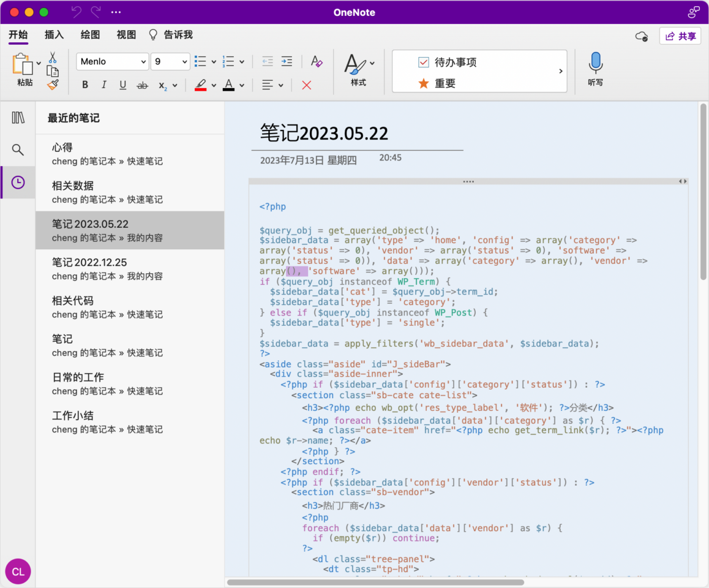Open the font size 9 dropdown
The height and width of the screenshot is (588, 709).
click(x=170, y=61)
